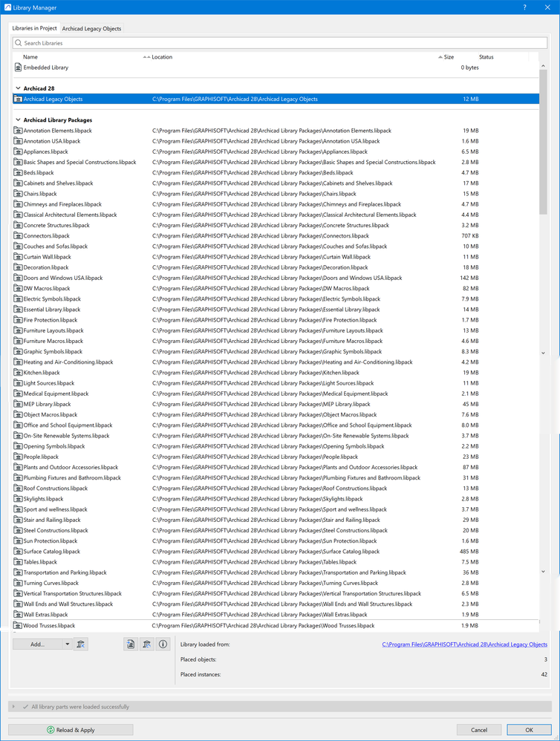Click the Status column header
Image resolution: width=560 pixels, height=741 pixels.
[x=486, y=56]
